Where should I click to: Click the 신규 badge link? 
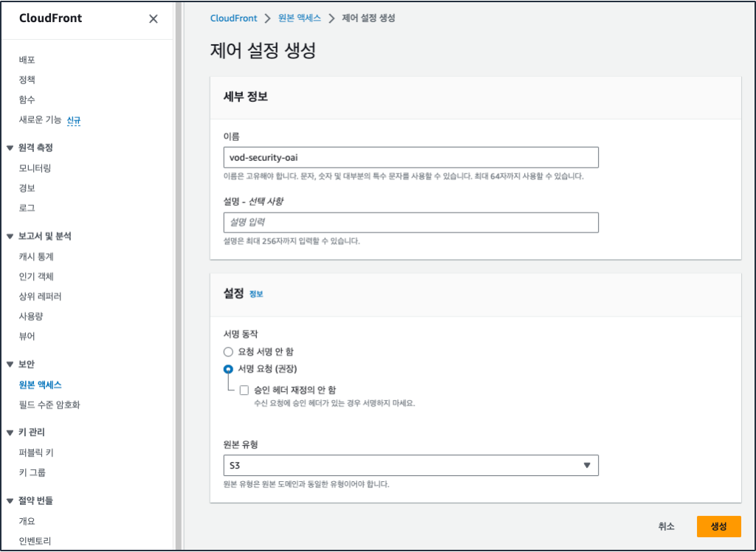pos(74,120)
